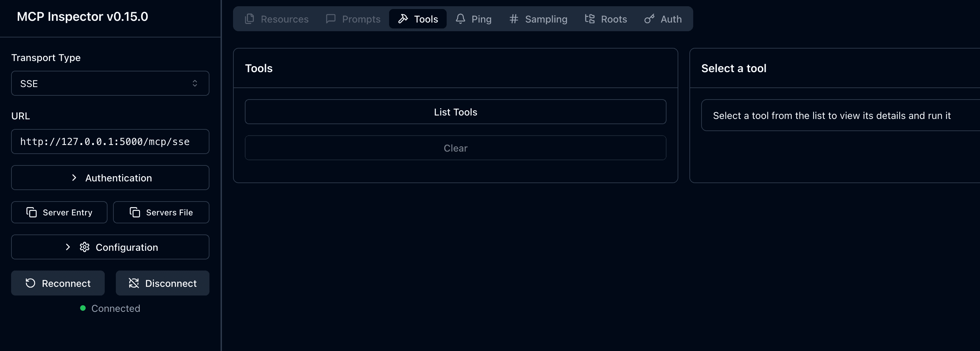The width and height of the screenshot is (980, 351).
Task: Open the Sampling tab
Action: (538, 19)
